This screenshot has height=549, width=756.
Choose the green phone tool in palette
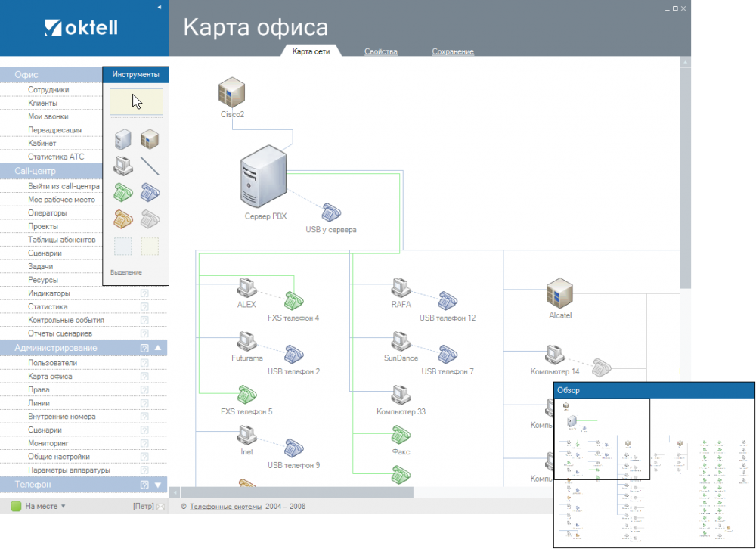(122, 192)
